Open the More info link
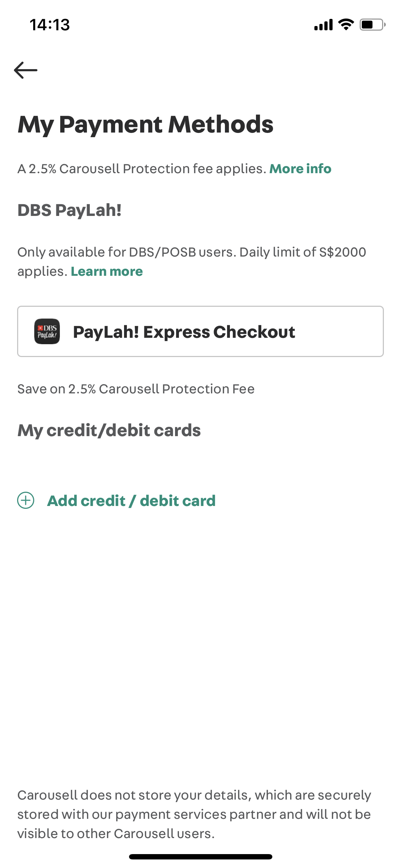The height and width of the screenshot is (868, 401). point(300,169)
